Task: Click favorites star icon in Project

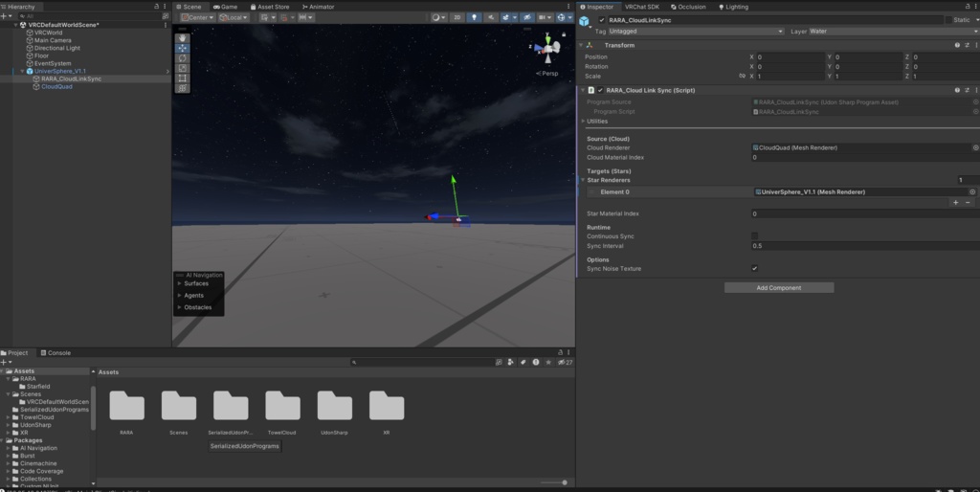Action: pyautogui.click(x=548, y=362)
